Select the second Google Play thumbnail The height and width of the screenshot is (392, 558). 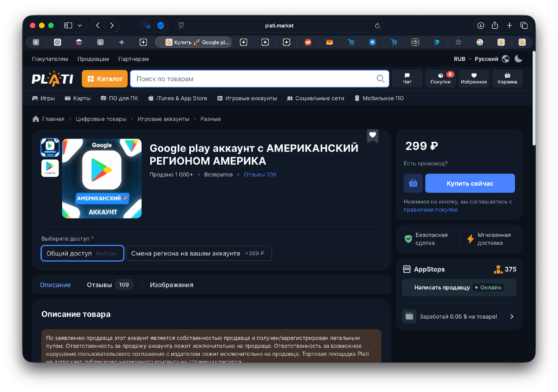click(50, 168)
